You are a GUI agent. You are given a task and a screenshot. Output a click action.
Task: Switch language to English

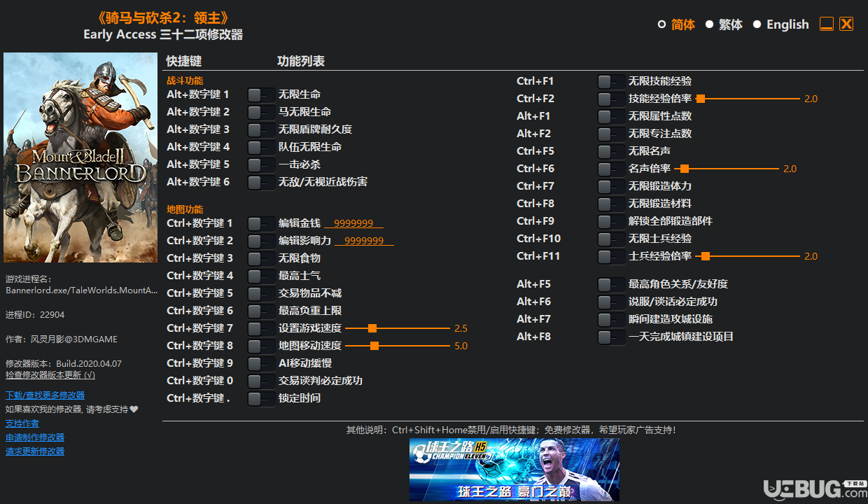pos(757,24)
